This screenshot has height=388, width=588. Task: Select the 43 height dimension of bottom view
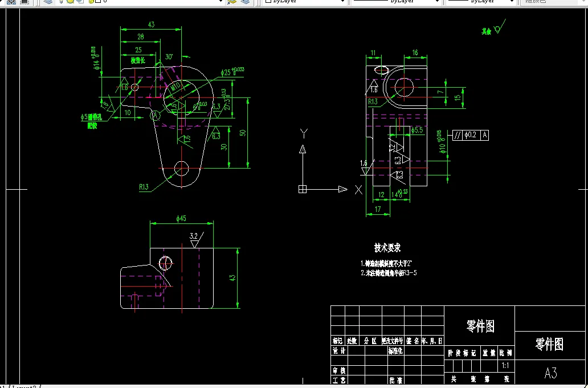click(232, 278)
